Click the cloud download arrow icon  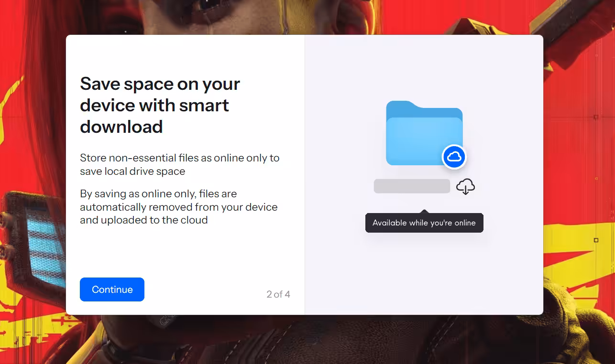point(465,186)
